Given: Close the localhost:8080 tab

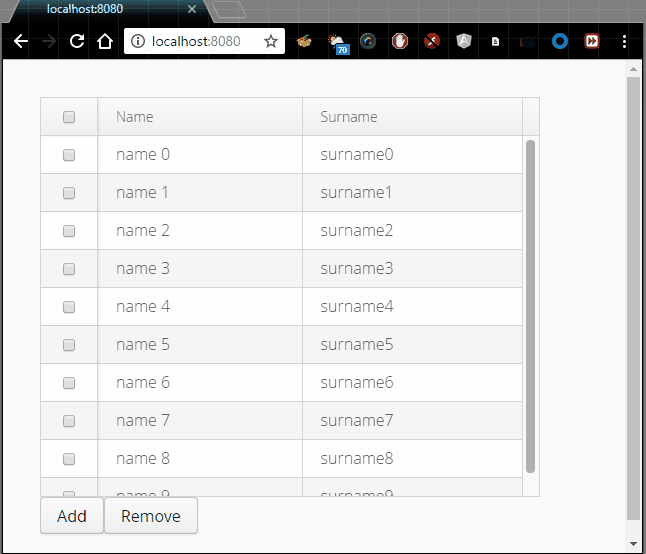Looking at the screenshot, I should coord(192,9).
